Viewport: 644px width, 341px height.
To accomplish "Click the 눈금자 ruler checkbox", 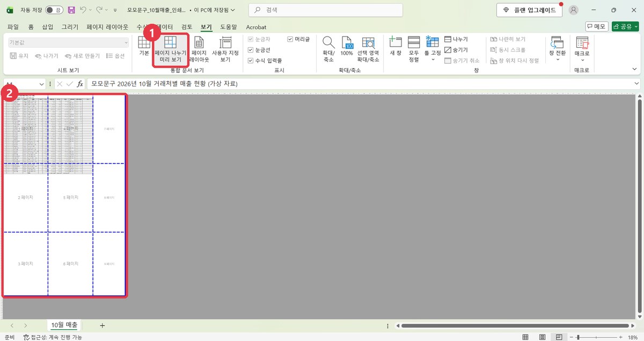I will [251, 39].
